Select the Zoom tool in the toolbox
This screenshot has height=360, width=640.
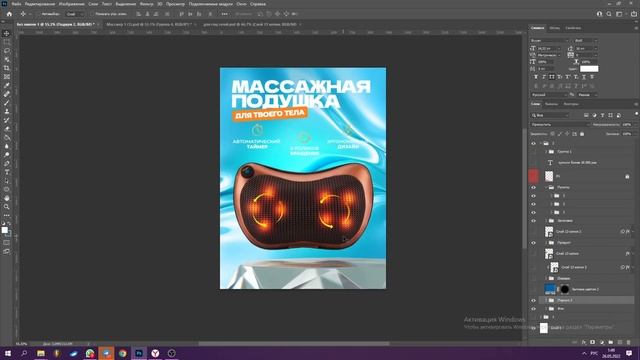7,207
